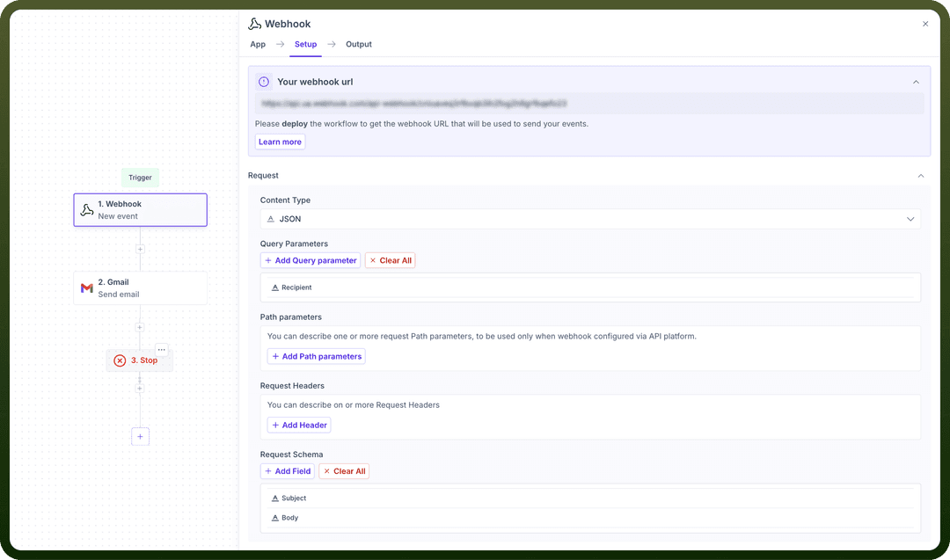
Task: Clear All Request Schema fields
Action: (344, 471)
